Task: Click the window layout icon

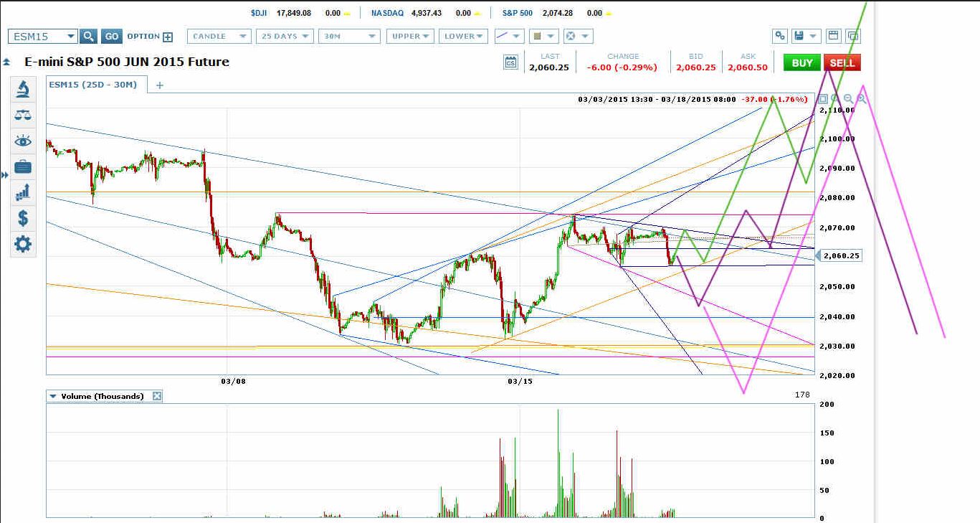Action: pyautogui.click(x=833, y=36)
